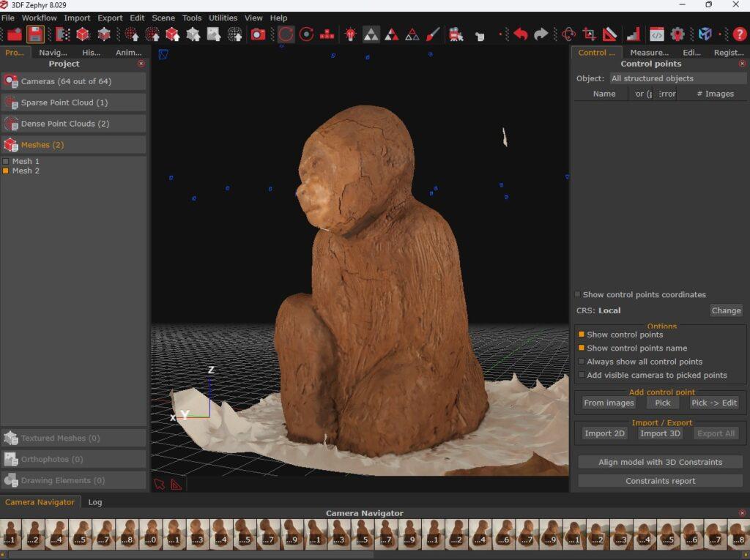Screen dimensions: 750x560
Task: Select the first camera thumbnail in Camera Navigator
Action: tap(10, 534)
